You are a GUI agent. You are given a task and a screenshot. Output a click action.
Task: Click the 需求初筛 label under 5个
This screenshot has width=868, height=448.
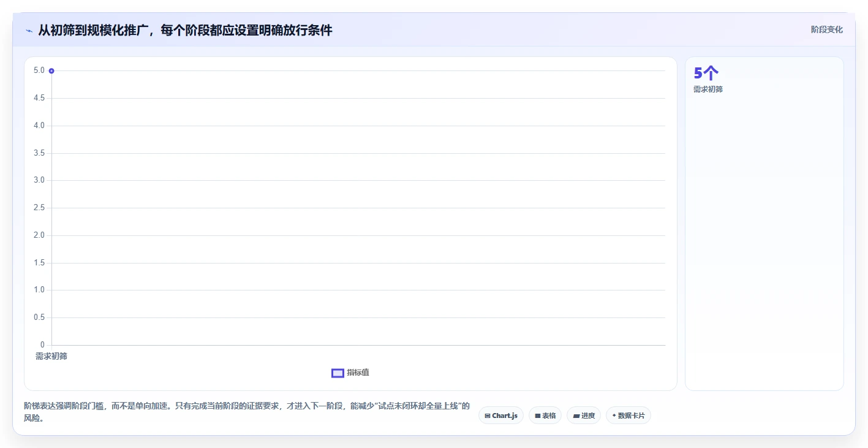[x=708, y=89]
